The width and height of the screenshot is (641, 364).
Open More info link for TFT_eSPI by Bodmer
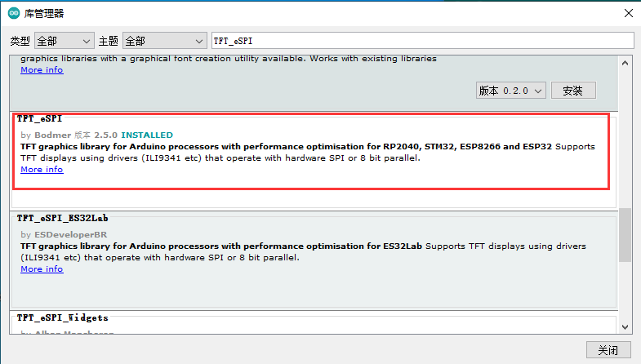(42, 170)
